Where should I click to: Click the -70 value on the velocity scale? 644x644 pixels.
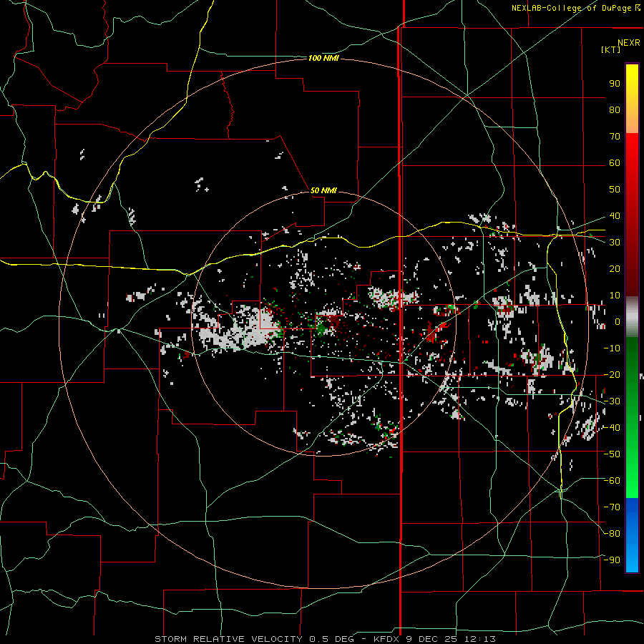612,507
